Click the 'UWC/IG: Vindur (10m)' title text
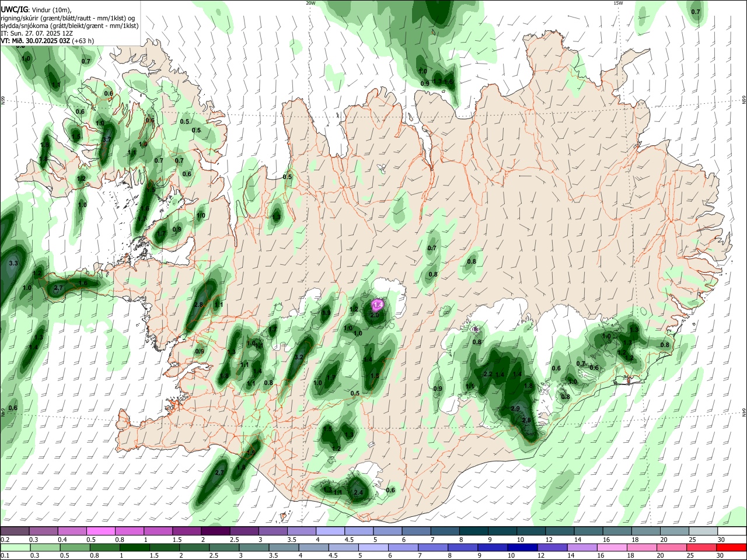 [x=36, y=10]
